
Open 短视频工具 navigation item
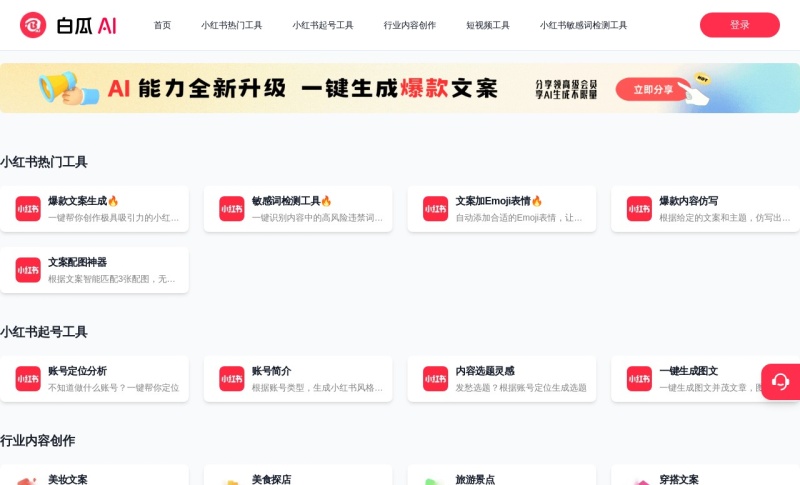pos(488,25)
